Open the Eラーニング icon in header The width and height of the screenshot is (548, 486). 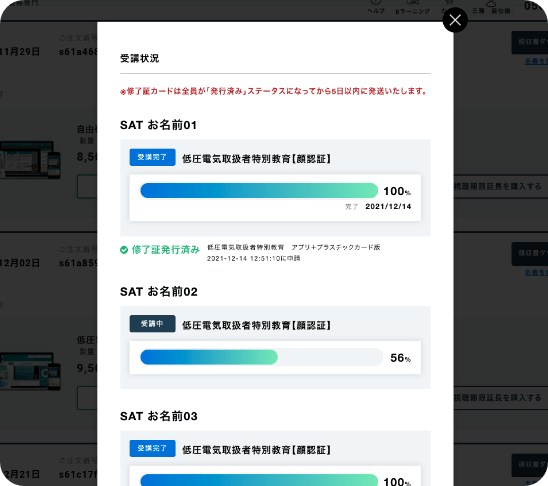413,3
